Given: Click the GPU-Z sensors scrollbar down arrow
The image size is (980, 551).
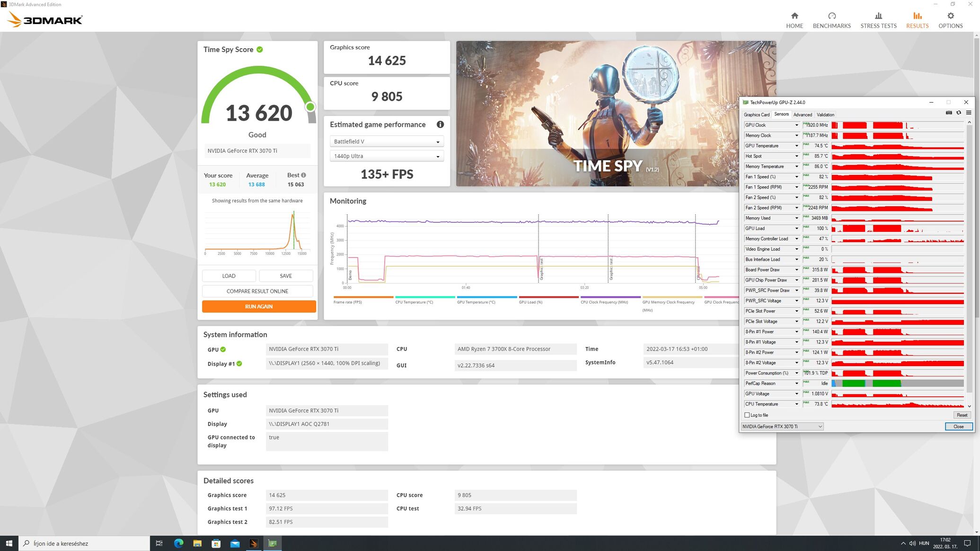Looking at the screenshot, I should tap(969, 406).
